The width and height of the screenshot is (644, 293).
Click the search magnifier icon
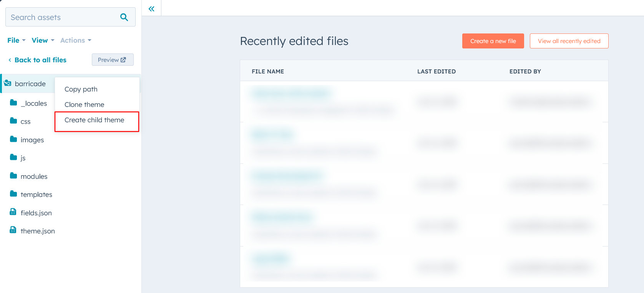click(x=124, y=17)
